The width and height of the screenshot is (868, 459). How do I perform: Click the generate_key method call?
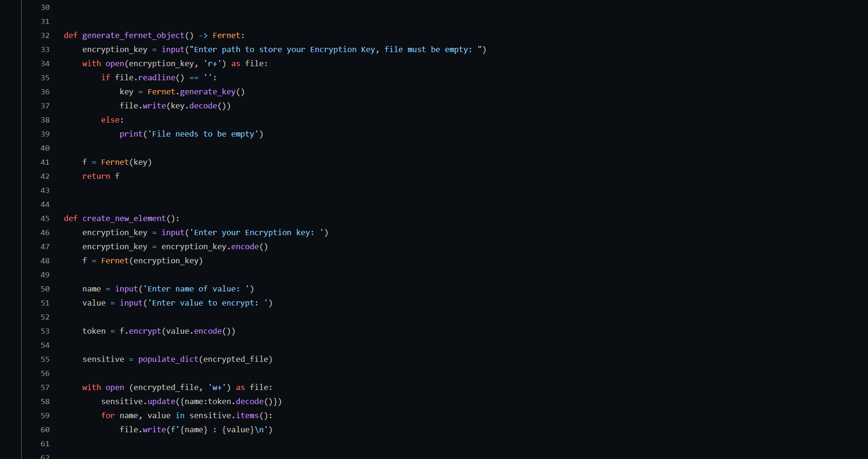207,92
